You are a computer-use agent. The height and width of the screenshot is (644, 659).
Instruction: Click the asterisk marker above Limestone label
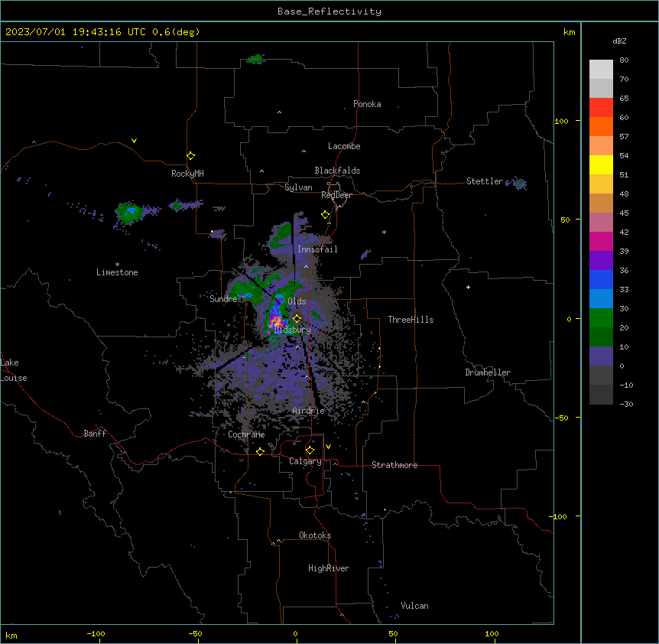coord(117,265)
